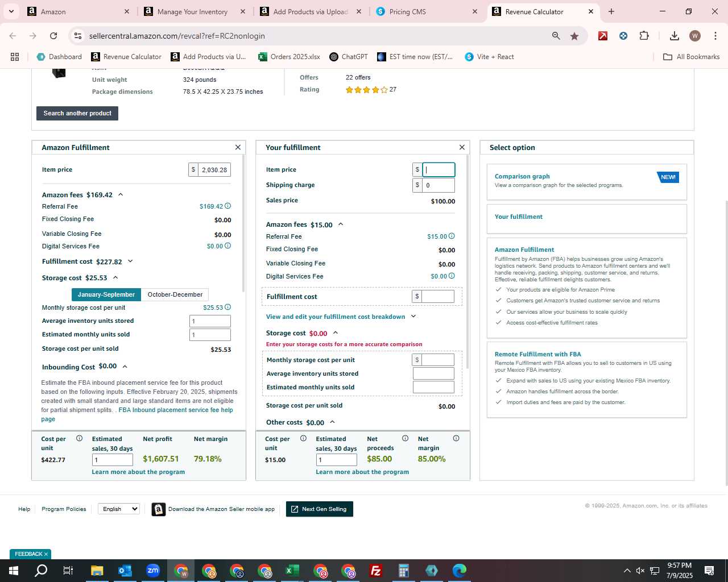
Task: Open the Program Policies link
Action: [x=64, y=509]
